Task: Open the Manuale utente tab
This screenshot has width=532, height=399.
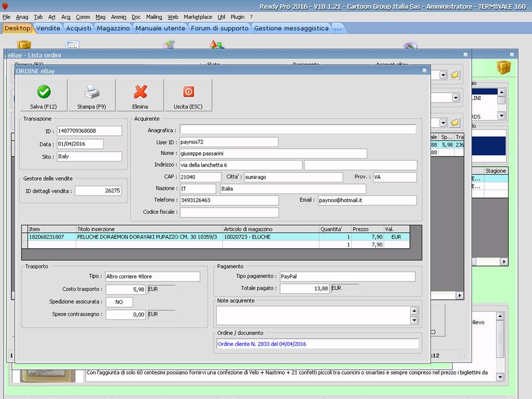Action: pos(160,28)
